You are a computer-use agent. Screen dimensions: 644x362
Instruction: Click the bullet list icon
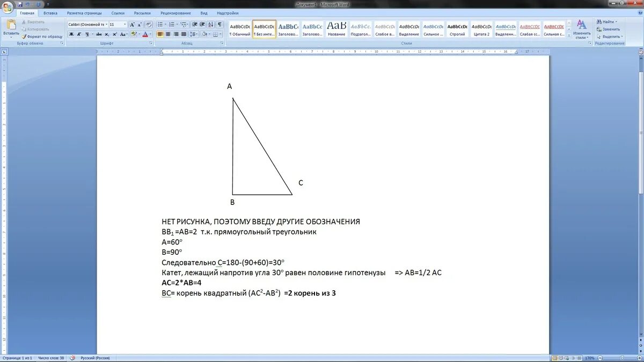pyautogui.click(x=160, y=24)
